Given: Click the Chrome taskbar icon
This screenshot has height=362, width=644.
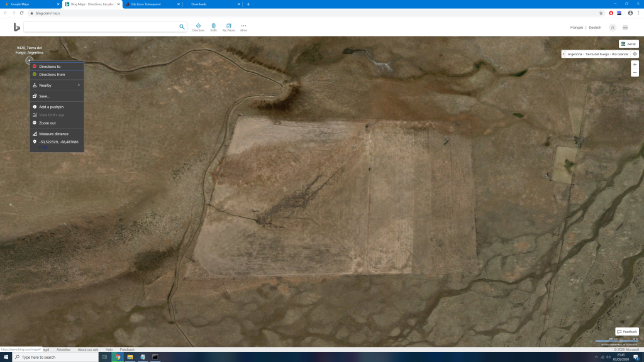Looking at the screenshot, I should pos(118,357).
